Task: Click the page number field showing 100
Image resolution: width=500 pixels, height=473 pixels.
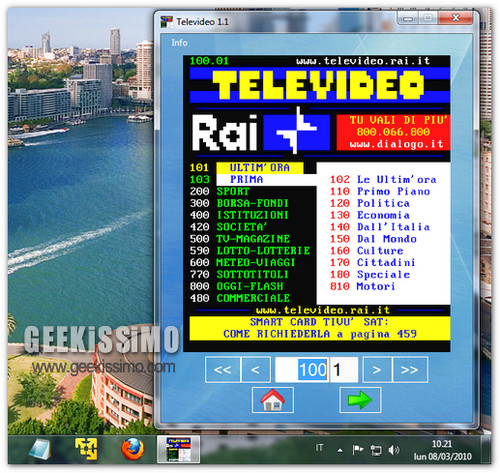Action: point(302,369)
